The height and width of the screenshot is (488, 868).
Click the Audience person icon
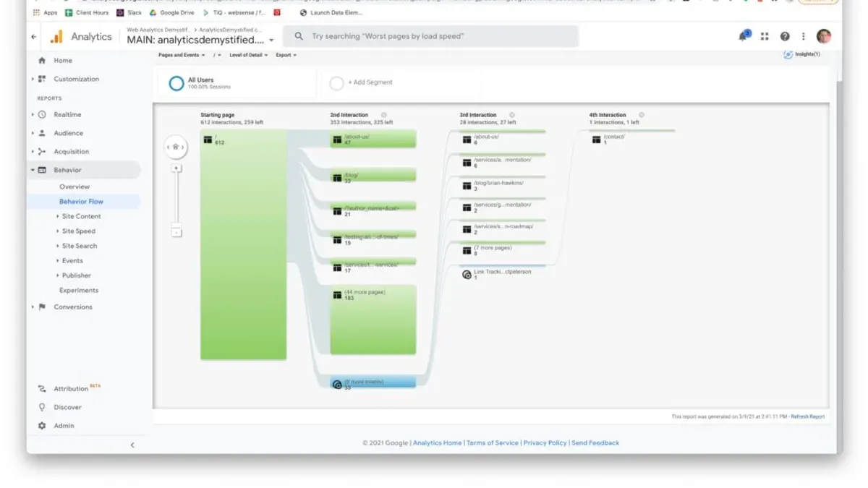[x=42, y=133]
